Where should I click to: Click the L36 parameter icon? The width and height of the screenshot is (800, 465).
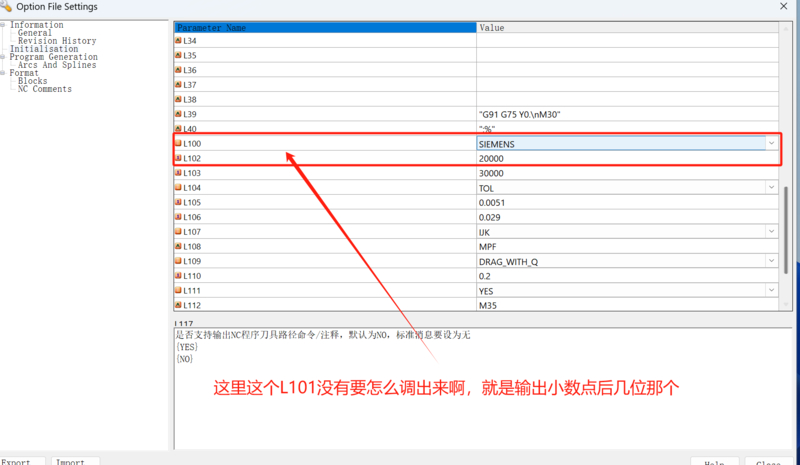point(178,70)
